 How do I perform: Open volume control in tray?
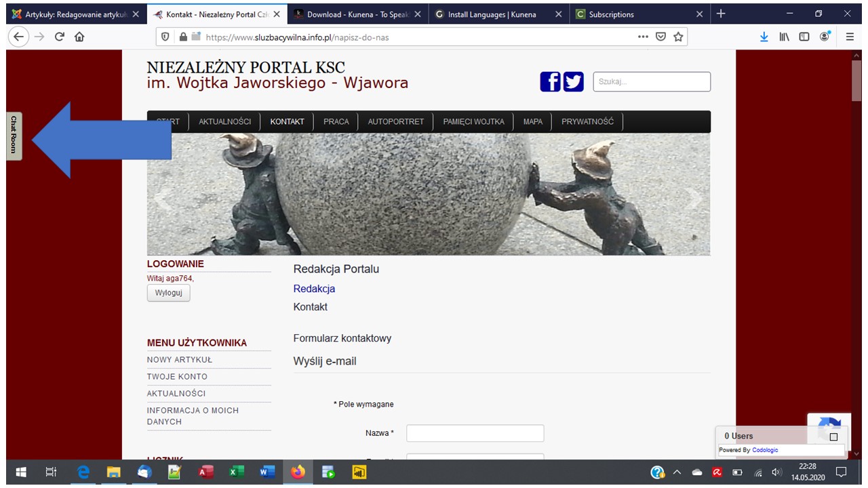pos(777,472)
